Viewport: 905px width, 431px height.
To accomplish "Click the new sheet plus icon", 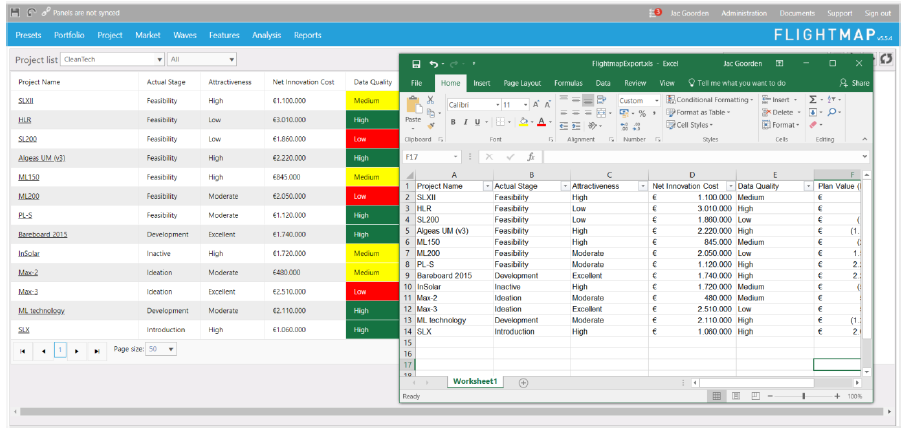I will click(523, 382).
